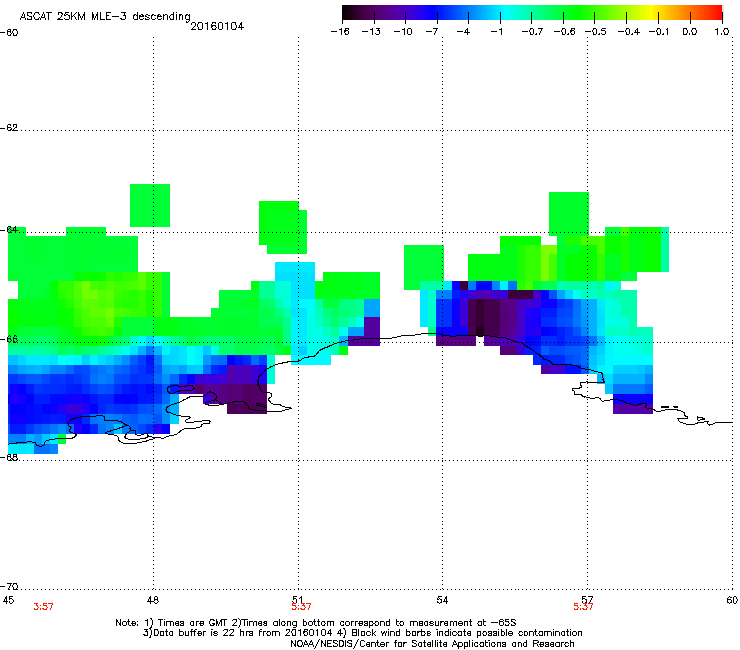Screen dimensions: 740x650
Task: Click the date label '20160104' beside the title
Action: pos(217,26)
